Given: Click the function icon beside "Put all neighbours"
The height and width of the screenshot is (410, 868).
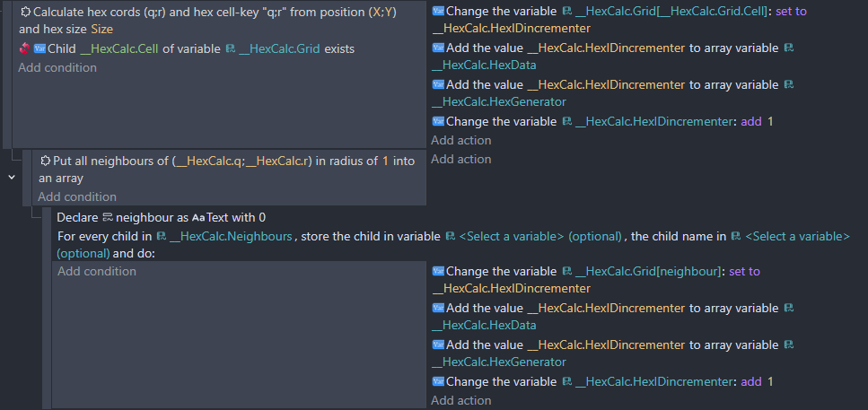Looking at the screenshot, I should click(x=45, y=161).
